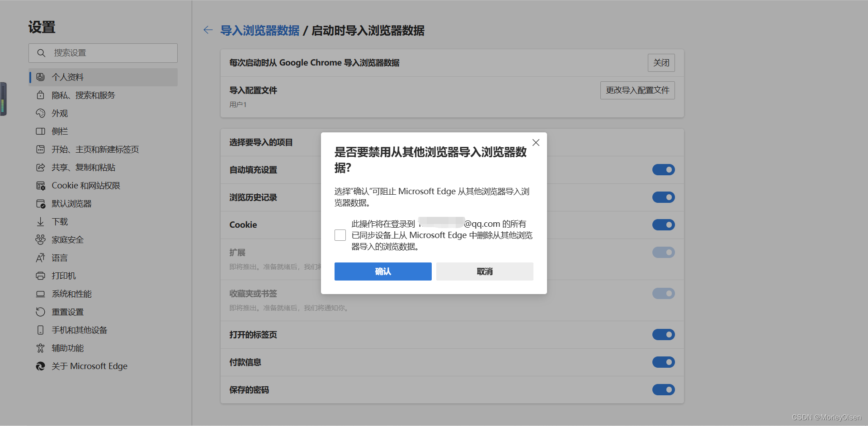Click the 更改导入配置文件 button
The image size is (868, 426).
point(637,90)
